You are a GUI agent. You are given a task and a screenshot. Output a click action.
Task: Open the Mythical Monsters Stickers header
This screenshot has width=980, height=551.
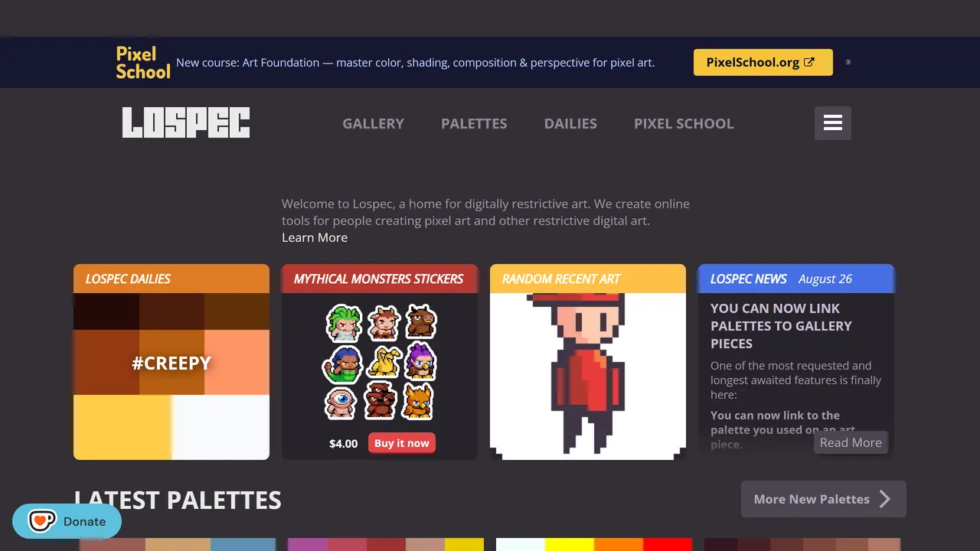[380, 279]
